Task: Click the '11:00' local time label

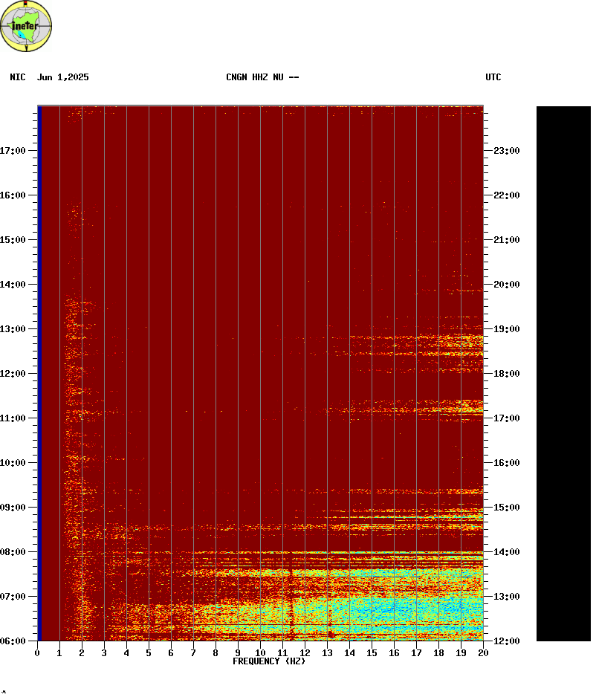Action: [13, 418]
